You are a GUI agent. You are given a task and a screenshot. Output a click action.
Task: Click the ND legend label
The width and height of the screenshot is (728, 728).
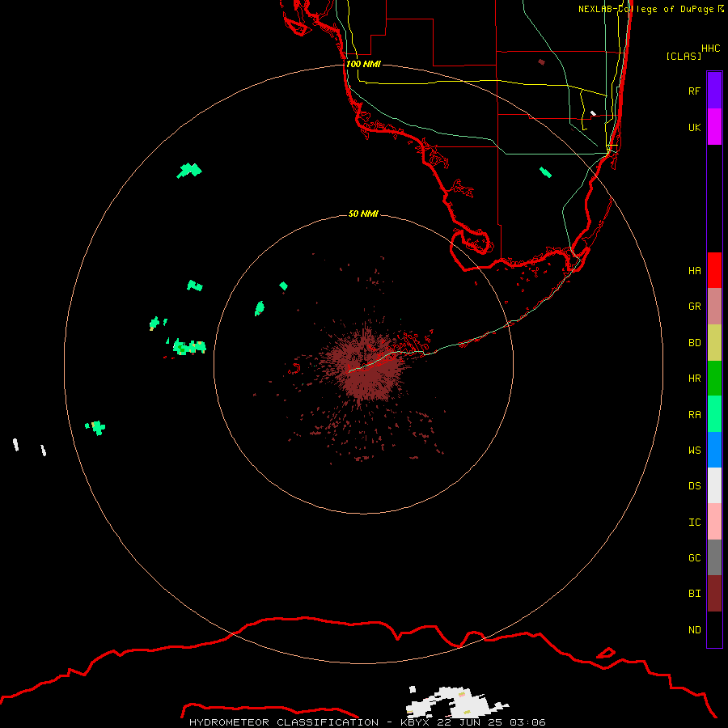coord(694,630)
